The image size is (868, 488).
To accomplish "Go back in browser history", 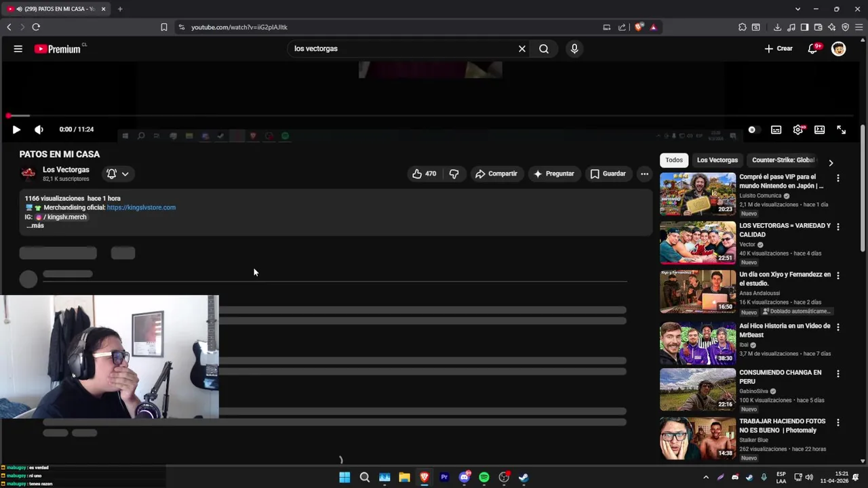I will (9, 27).
